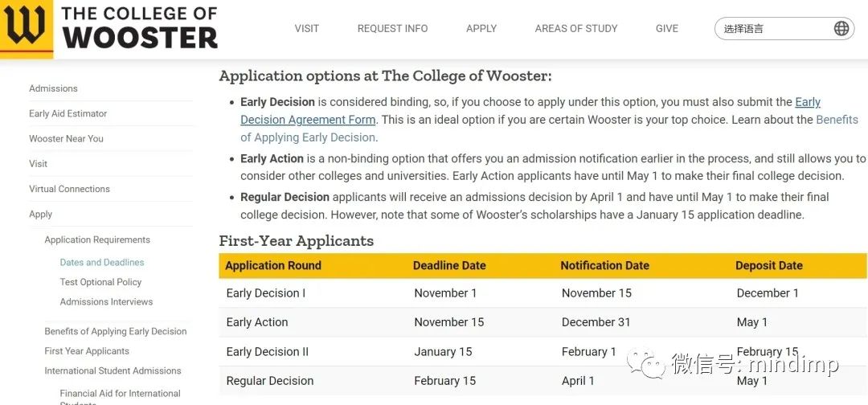Viewport: 868px width, 405px height.
Task: Open Early Decision Agreement Form link
Action: click(x=309, y=120)
